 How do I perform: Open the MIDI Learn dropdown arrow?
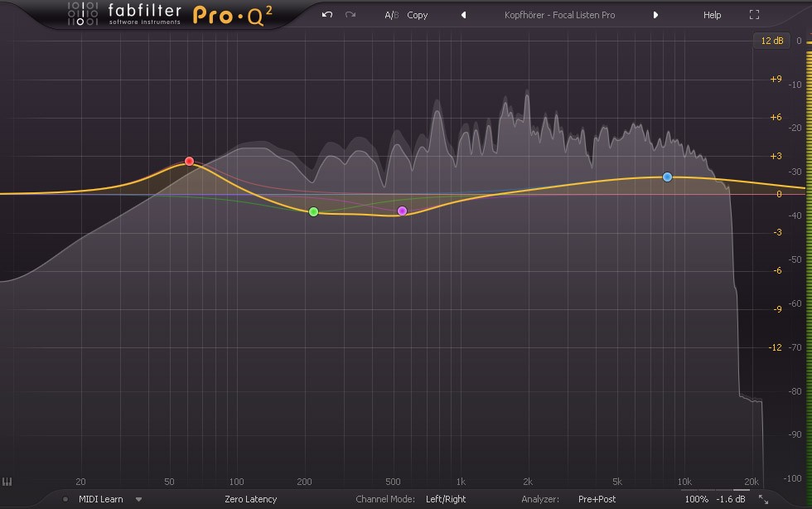tap(139, 499)
